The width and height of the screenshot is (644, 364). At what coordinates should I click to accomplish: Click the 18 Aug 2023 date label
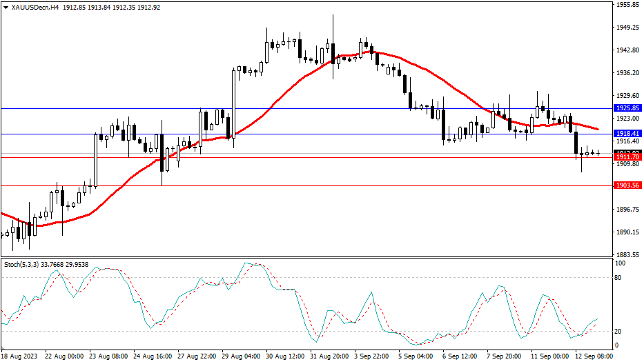tap(19, 356)
